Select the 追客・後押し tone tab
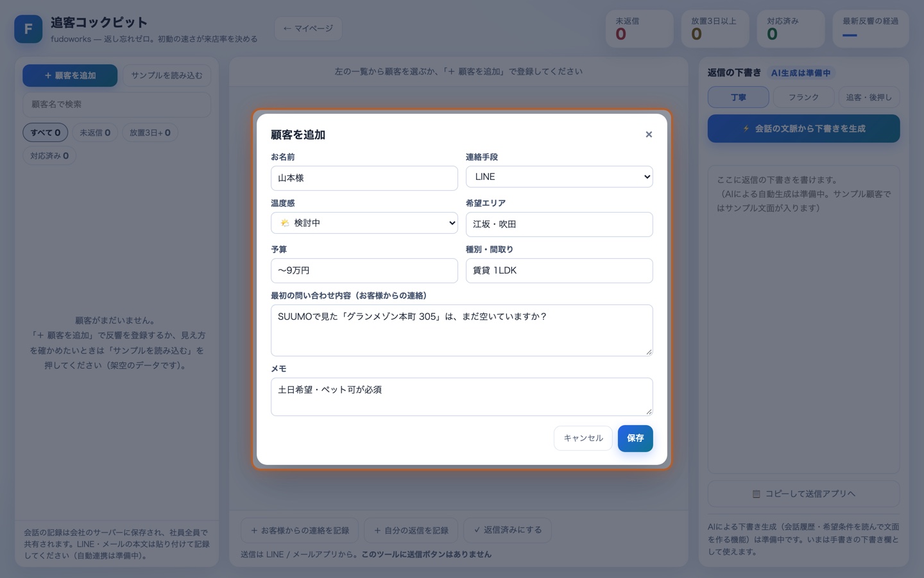This screenshot has width=924, height=578. [869, 97]
